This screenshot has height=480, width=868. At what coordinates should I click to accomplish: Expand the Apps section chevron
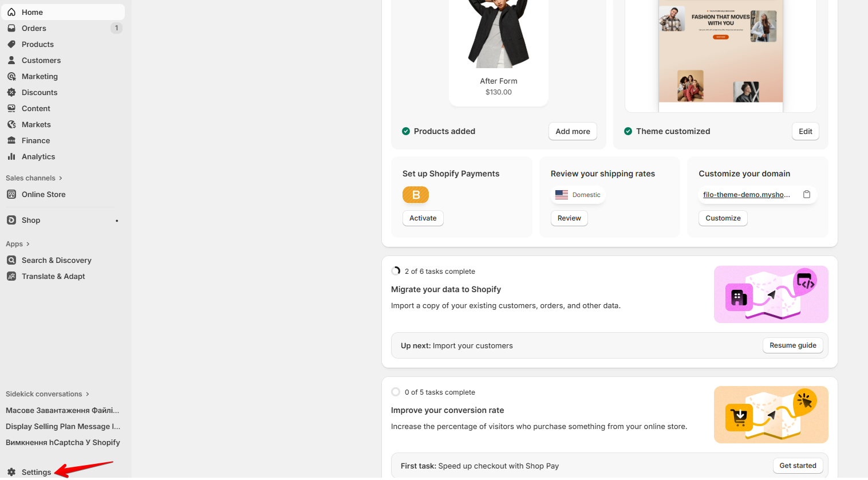pyautogui.click(x=28, y=244)
